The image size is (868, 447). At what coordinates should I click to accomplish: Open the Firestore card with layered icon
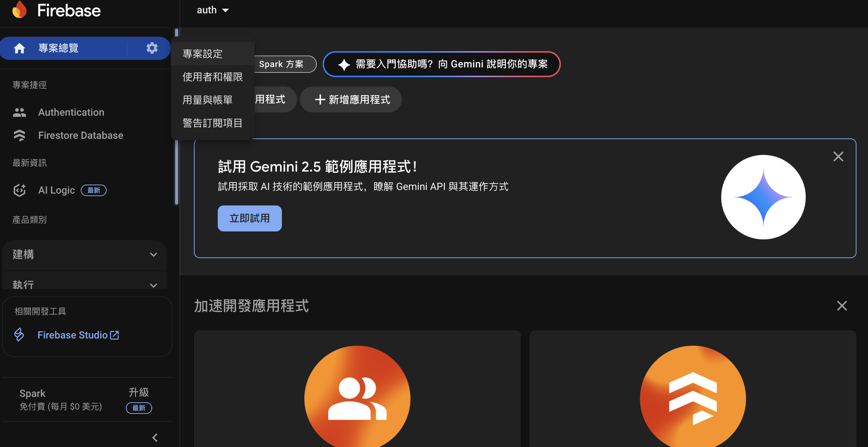(x=692, y=389)
